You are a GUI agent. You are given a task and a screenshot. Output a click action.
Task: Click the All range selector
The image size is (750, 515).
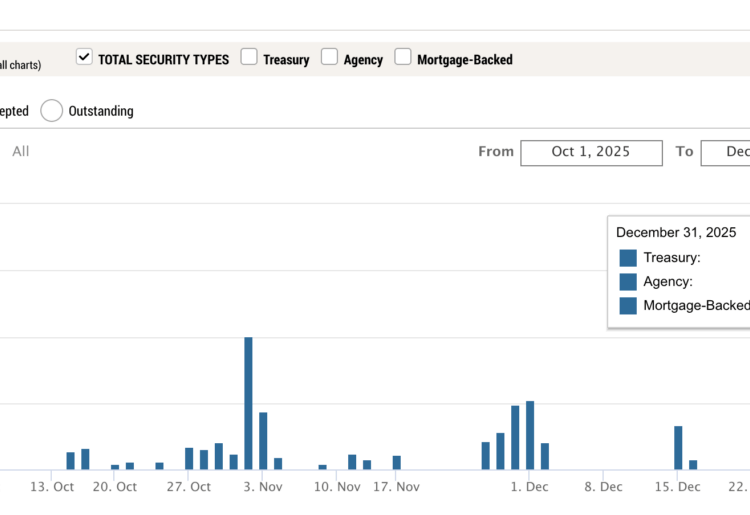tap(21, 151)
